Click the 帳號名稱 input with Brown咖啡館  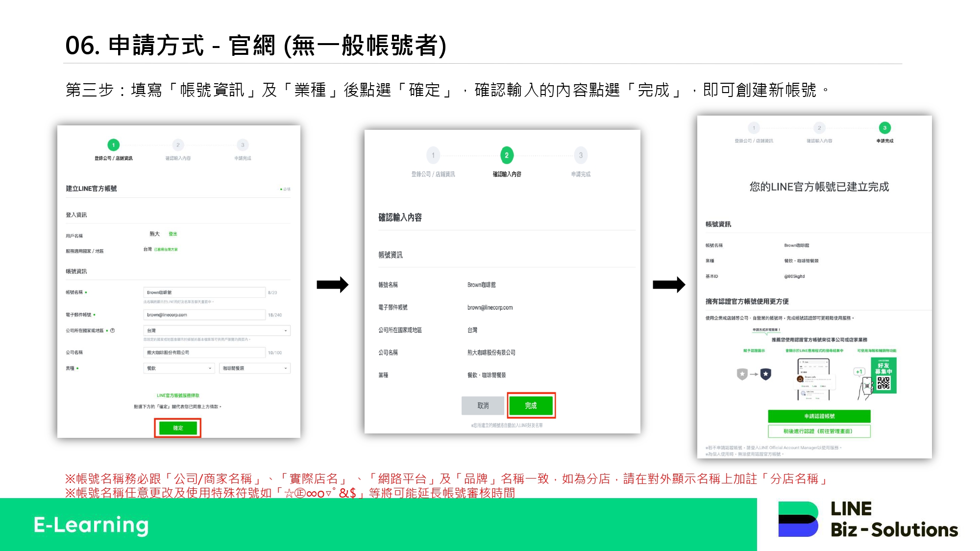[x=204, y=292]
